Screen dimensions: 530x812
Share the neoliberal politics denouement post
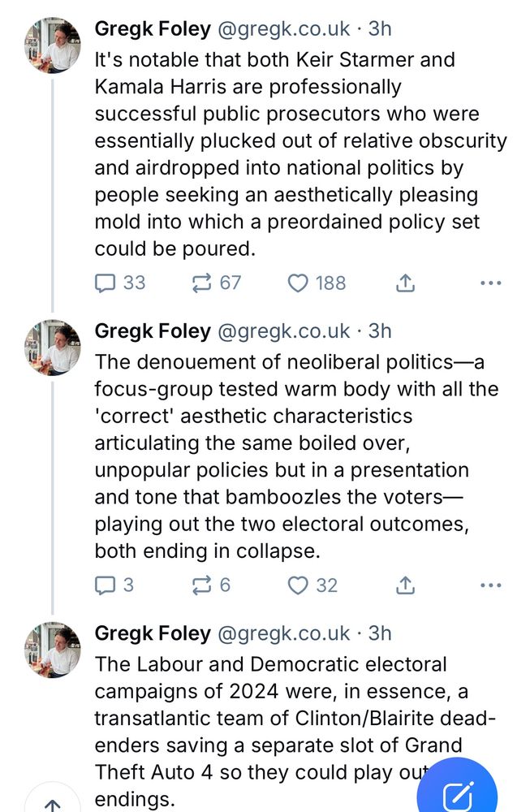point(405,585)
